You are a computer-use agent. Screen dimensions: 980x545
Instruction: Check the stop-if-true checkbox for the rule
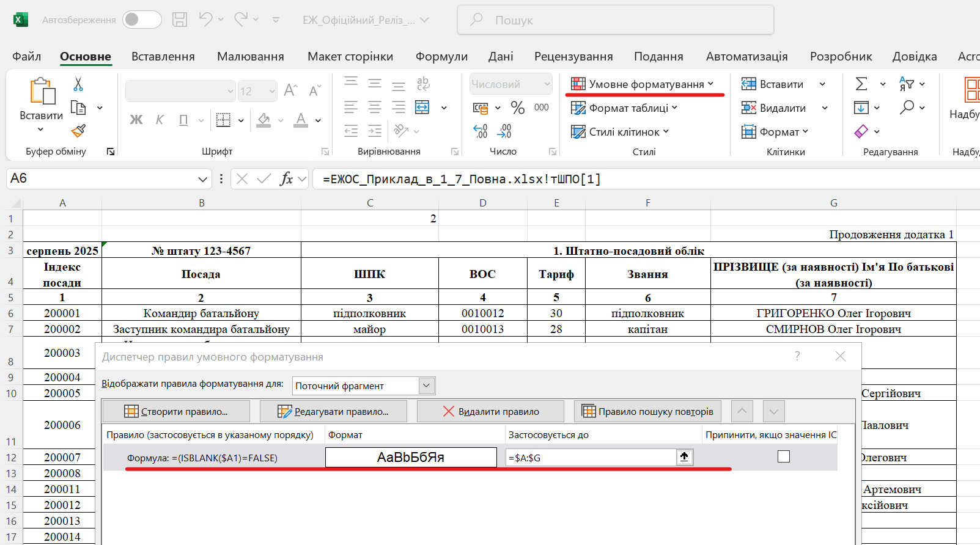click(783, 457)
